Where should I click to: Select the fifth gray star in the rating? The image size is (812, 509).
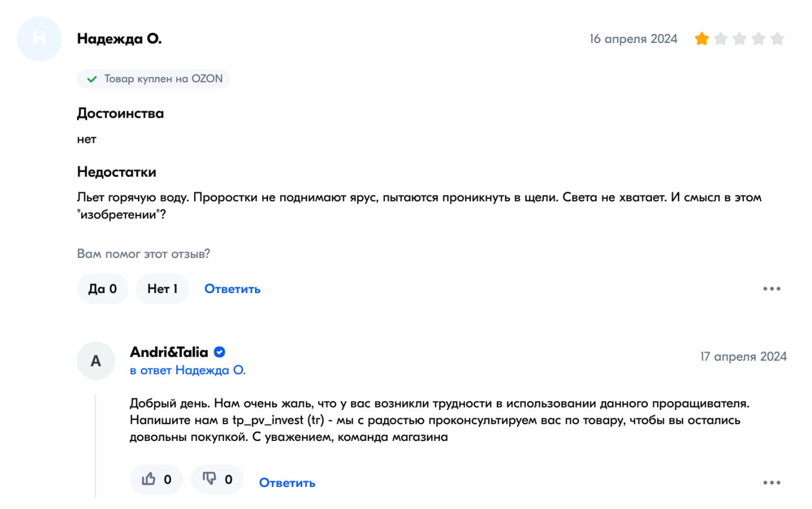click(x=778, y=38)
